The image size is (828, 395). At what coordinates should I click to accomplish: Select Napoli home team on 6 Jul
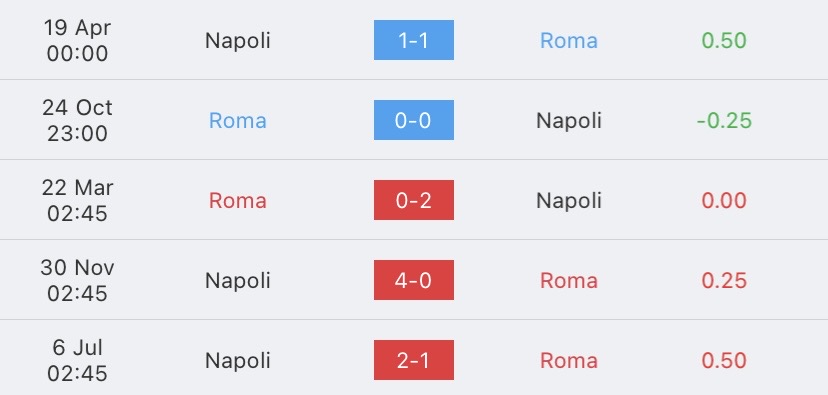[x=238, y=361]
